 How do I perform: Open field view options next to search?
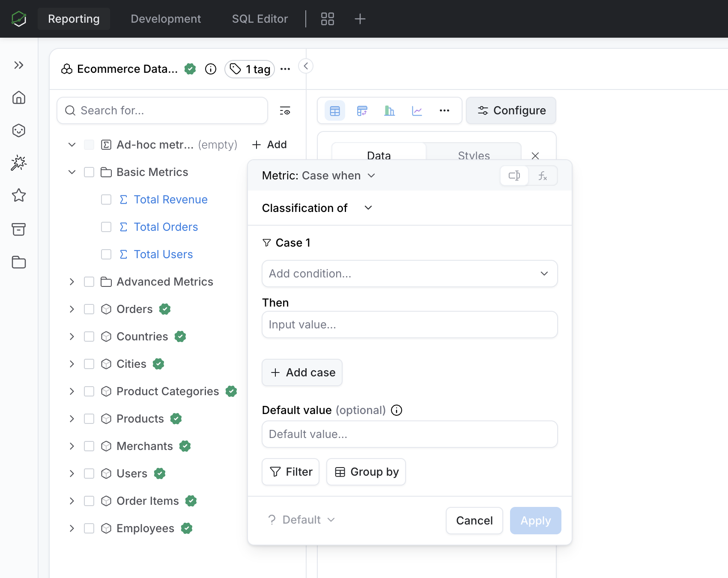click(x=285, y=111)
